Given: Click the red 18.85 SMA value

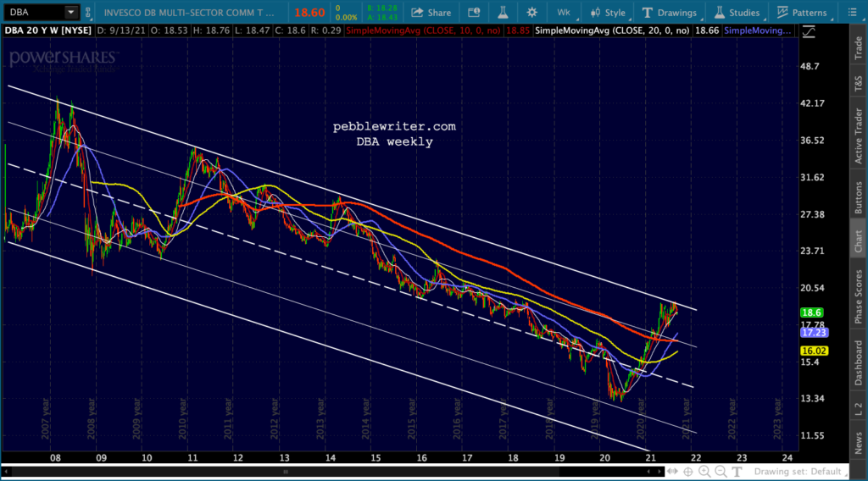Looking at the screenshot, I should coord(518,30).
